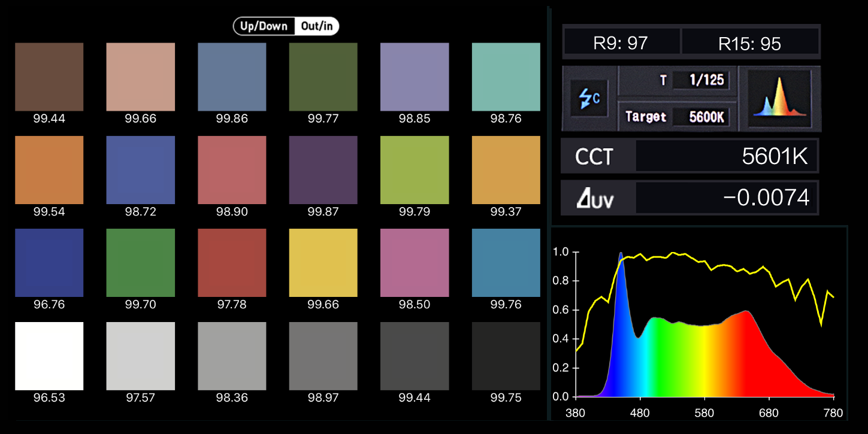Screen dimensions: 868x434
Task: Click the CCT 5601K value display
Action: coord(725,157)
